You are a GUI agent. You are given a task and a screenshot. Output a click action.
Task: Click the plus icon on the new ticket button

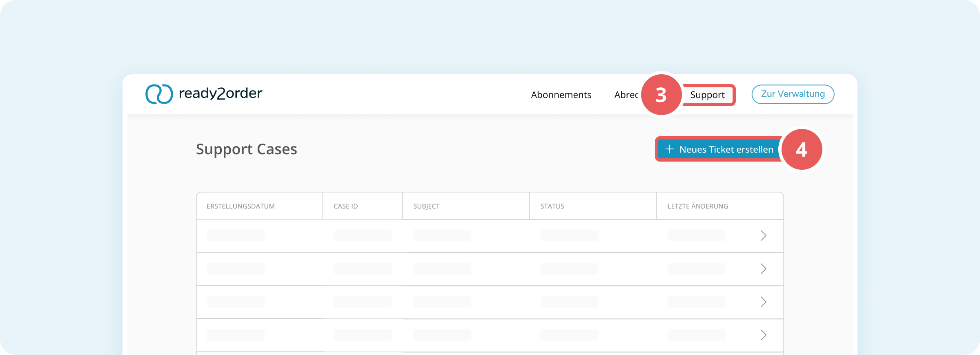670,149
